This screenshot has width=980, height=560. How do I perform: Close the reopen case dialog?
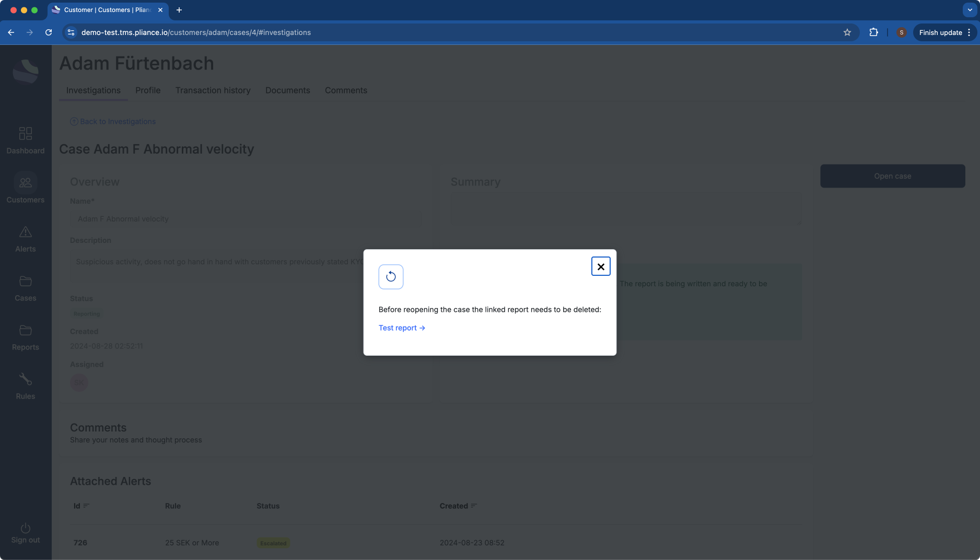click(601, 266)
